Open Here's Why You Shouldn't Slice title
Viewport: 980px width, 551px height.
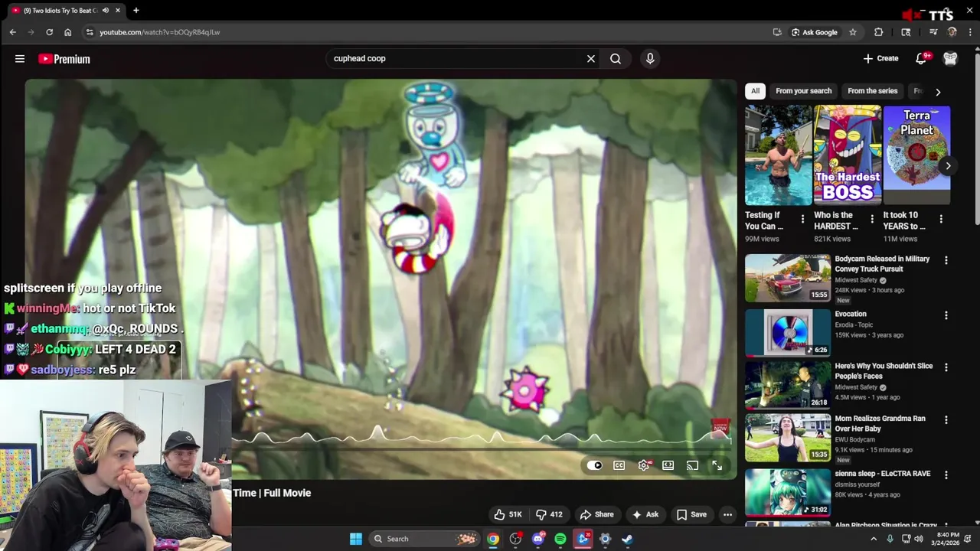(x=884, y=371)
